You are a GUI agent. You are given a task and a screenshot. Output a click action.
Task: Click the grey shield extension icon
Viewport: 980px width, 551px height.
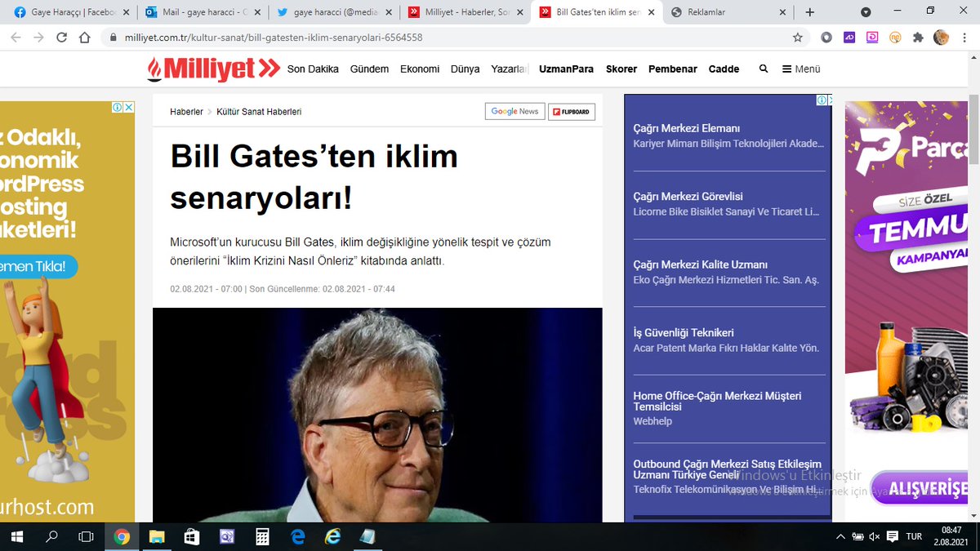pos(826,38)
